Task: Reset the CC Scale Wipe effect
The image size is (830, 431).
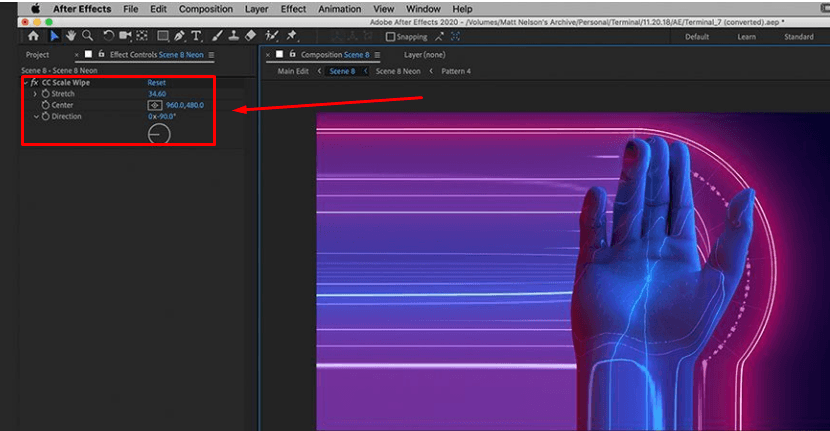Action: tap(157, 83)
